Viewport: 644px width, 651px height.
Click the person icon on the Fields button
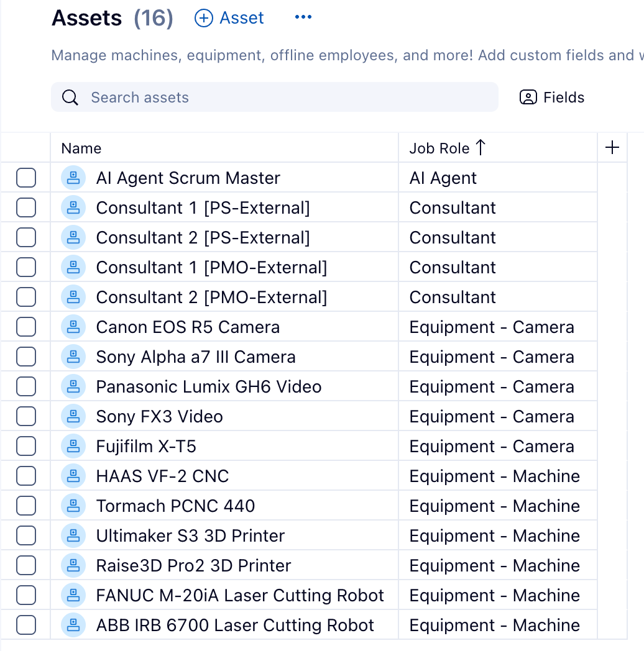point(528,98)
